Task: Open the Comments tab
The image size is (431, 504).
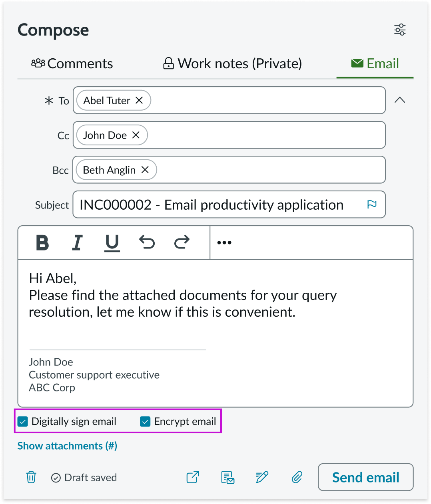Action: click(72, 63)
